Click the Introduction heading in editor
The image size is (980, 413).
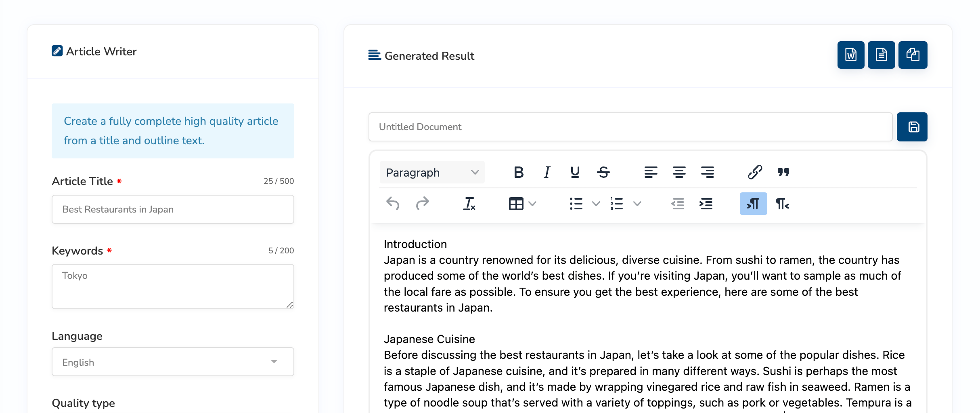415,244
